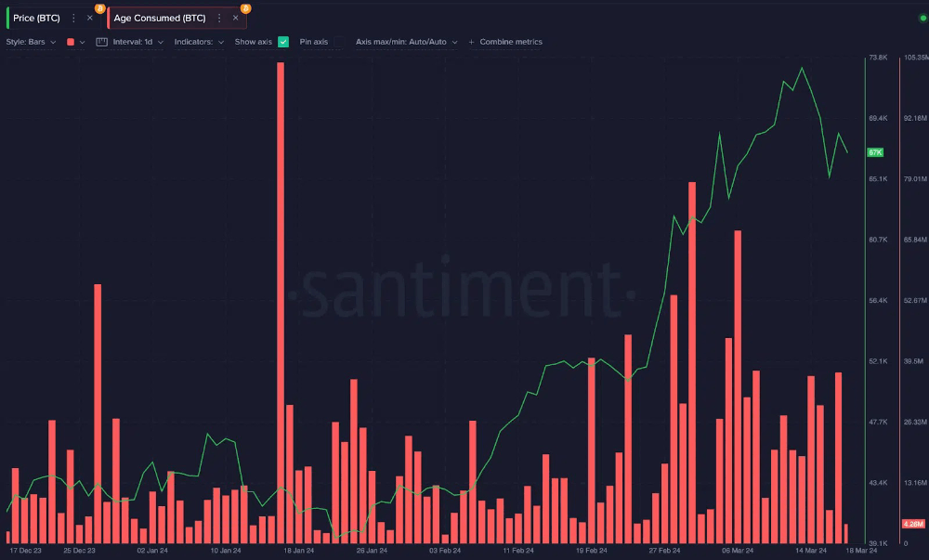The height and width of the screenshot is (560, 929).
Task: Click the 06 Mar 24 date label
Action: click(738, 551)
